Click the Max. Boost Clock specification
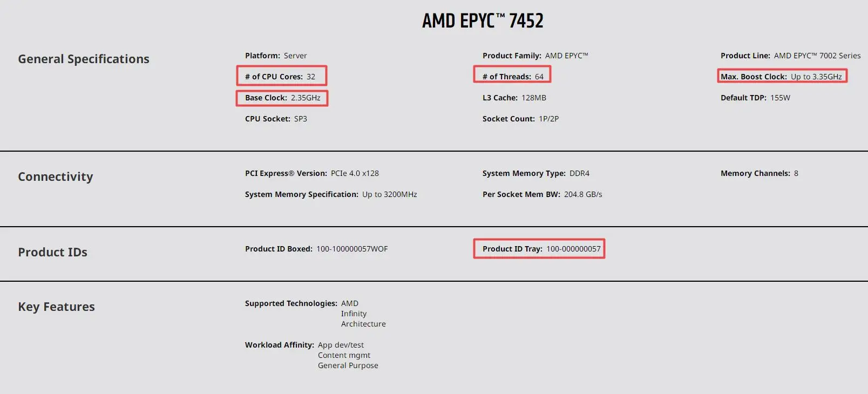 (x=781, y=77)
